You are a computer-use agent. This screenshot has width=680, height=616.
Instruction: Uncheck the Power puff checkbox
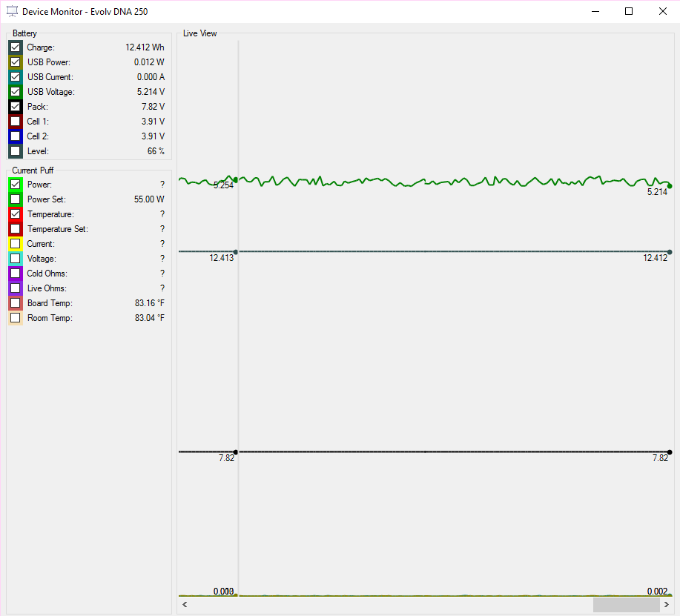pos(16,185)
